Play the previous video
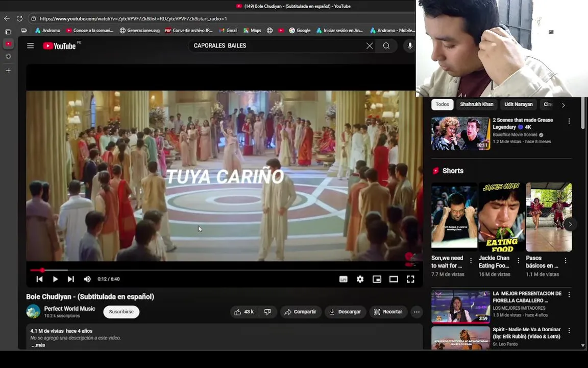Screen dimensions: 588x368 (x=39, y=279)
